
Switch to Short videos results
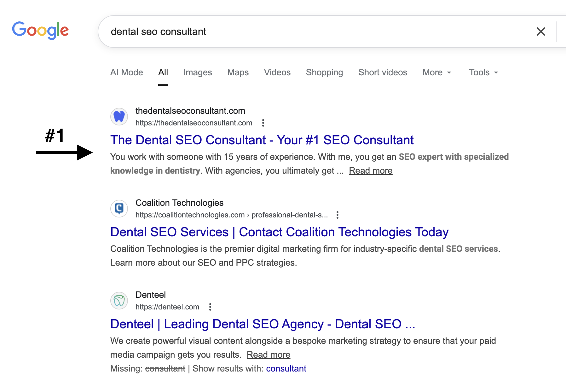[x=382, y=72]
